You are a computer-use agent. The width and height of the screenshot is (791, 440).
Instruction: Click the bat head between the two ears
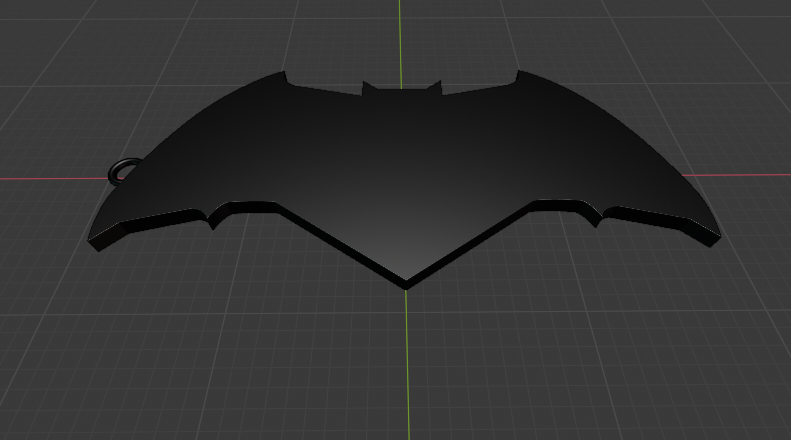(x=402, y=92)
